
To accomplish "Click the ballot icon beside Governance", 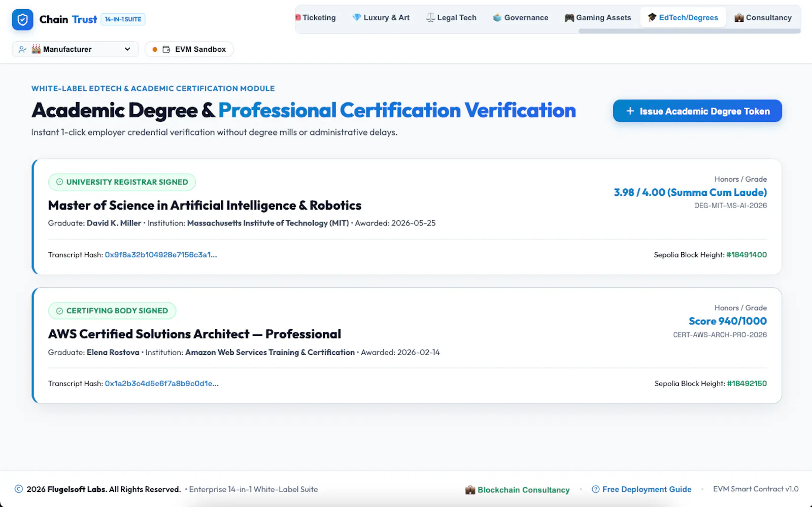I will point(497,18).
